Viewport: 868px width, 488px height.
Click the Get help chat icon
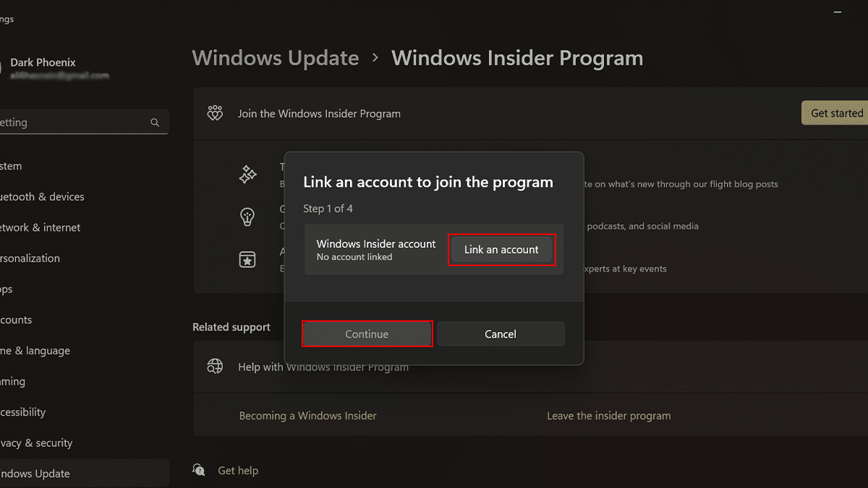[x=199, y=470]
